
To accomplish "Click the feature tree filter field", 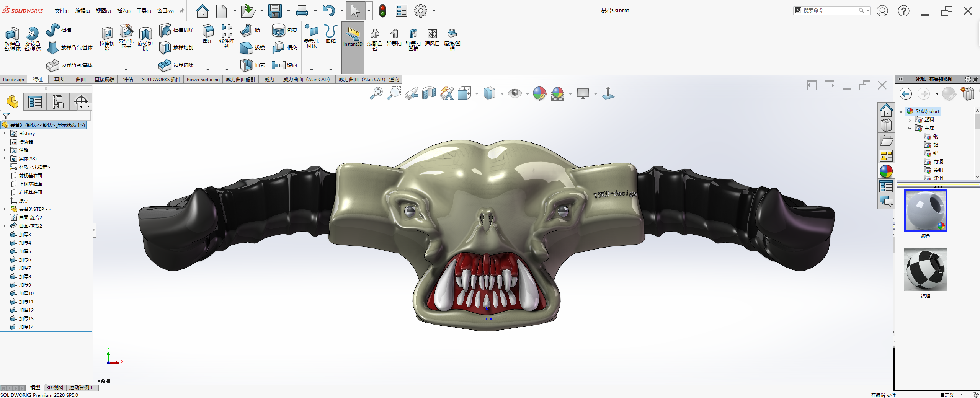I will (x=47, y=116).
